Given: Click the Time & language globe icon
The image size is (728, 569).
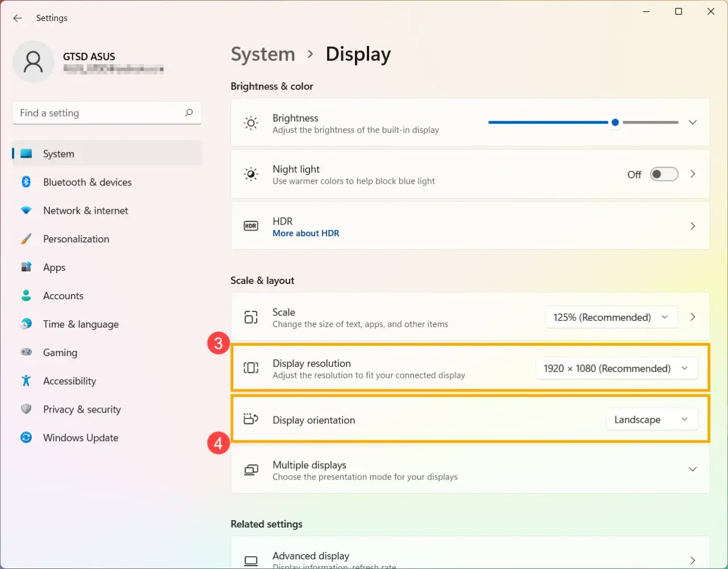Looking at the screenshot, I should (26, 324).
